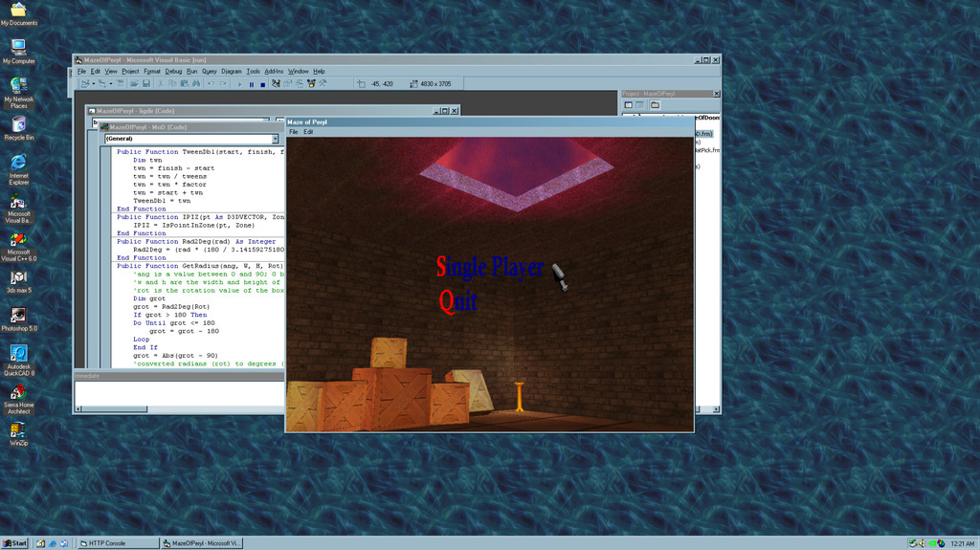The height and width of the screenshot is (550, 980).
Task: Click the Break (pause) button in toolbar
Action: 252,84
